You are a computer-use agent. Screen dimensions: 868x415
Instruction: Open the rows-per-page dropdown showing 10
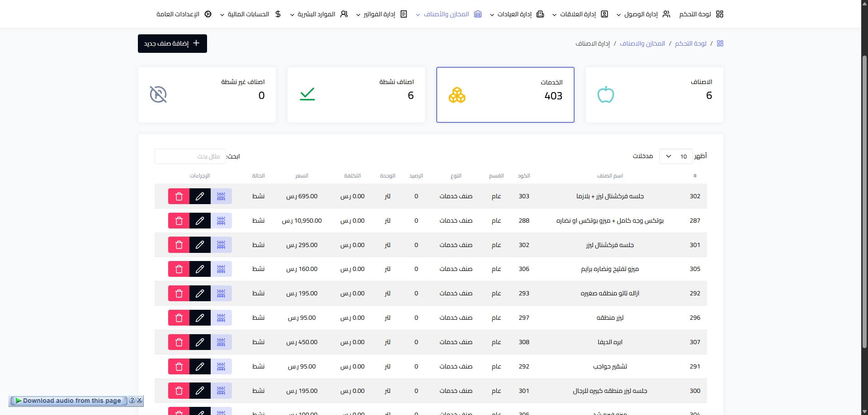(676, 156)
